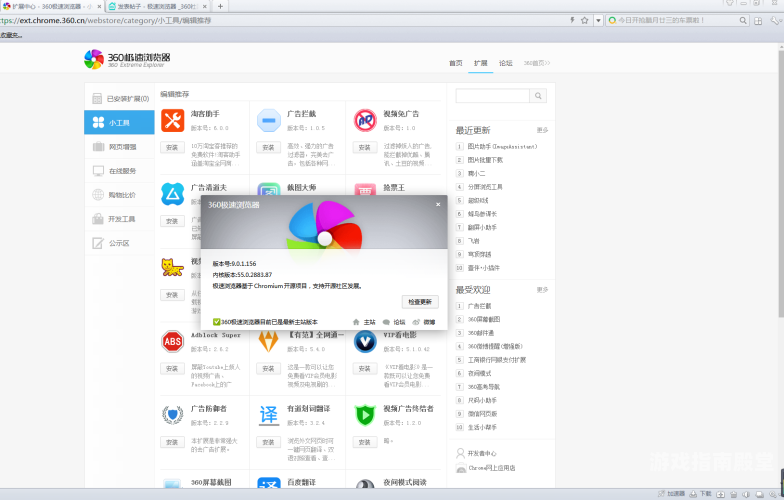
Task: Click the yellow cat extension icon
Action: tap(172, 268)
